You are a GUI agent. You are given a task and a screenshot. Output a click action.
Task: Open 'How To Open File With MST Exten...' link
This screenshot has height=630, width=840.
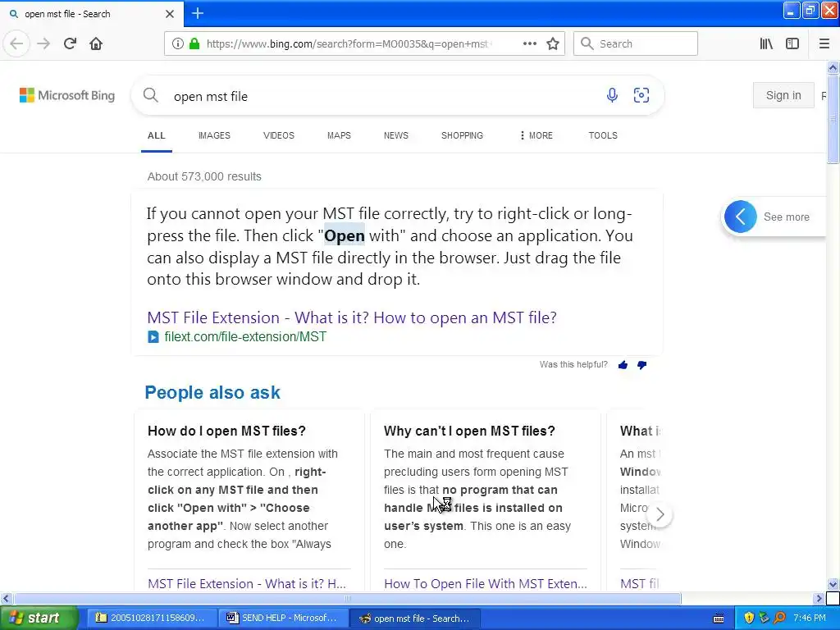486,583
